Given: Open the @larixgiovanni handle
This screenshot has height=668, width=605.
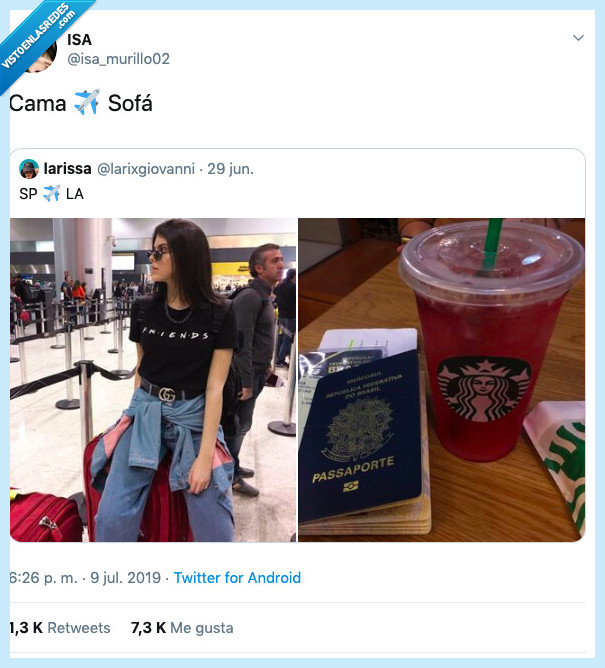Looking at the screenshot, I should pyautogui.click(x=146, y=169).
